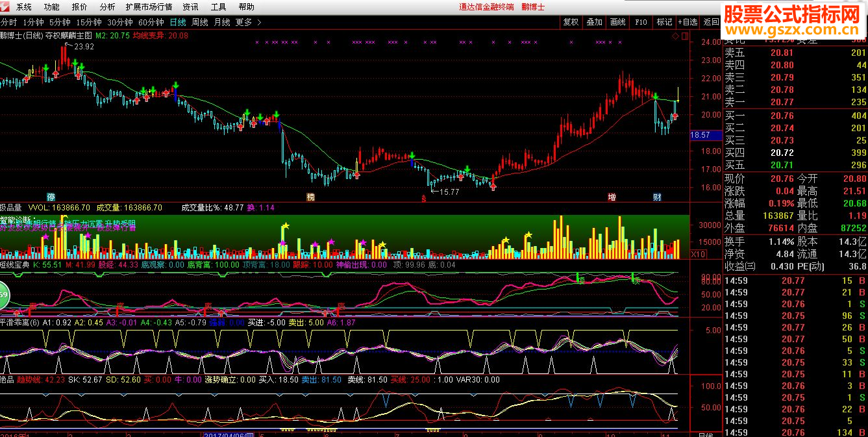Open the 报价 menu
The image size is (868, 437).
click(80, 7)
